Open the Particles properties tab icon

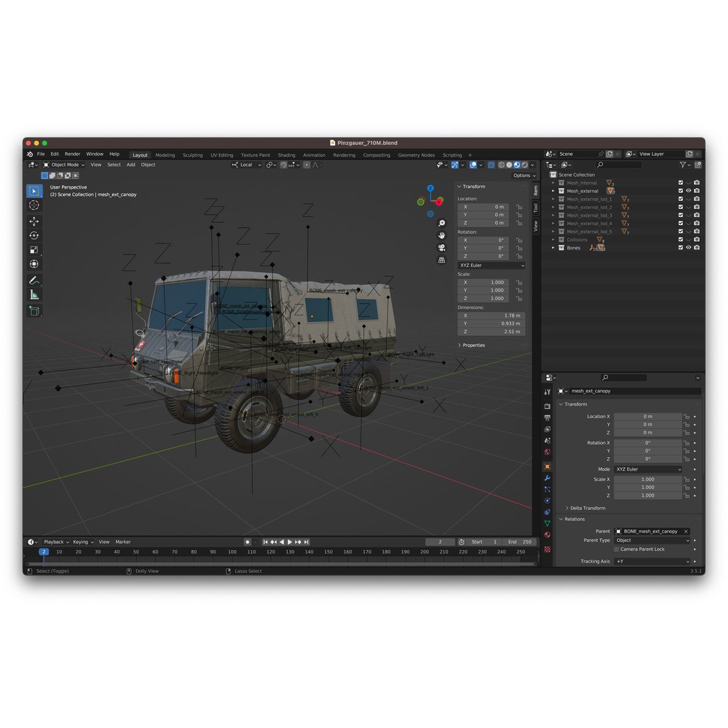(x=547, y=489)
